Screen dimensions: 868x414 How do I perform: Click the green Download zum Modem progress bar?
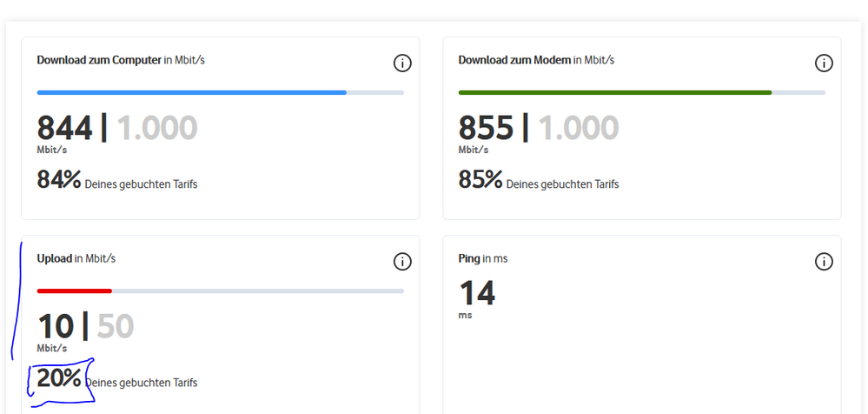click(615, 92)
